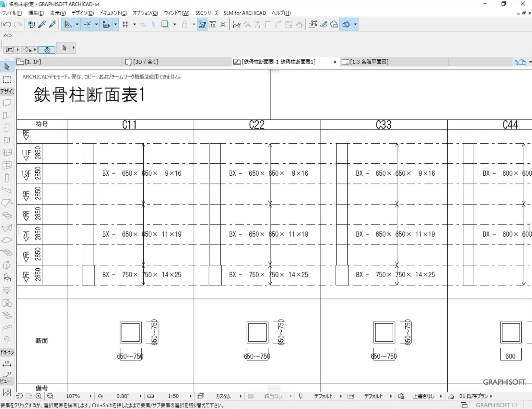
Task: Click the group selection frame icon
Action: [313, 24]
